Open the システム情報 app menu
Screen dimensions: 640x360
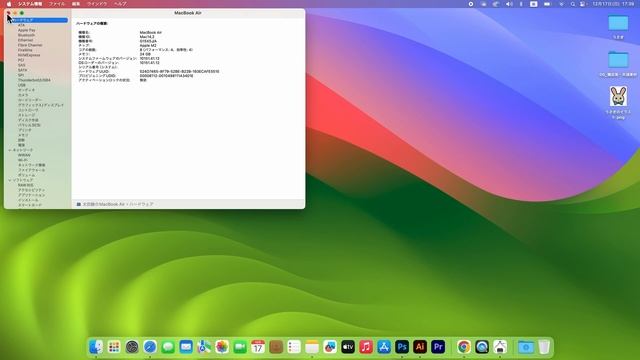pyautogui.click(x=30, y=4)
